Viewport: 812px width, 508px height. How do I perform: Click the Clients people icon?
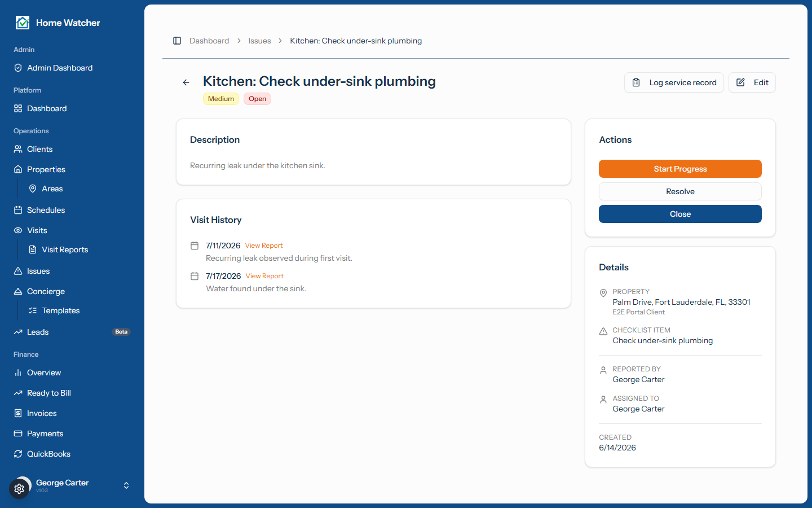(x=18, y=149)
